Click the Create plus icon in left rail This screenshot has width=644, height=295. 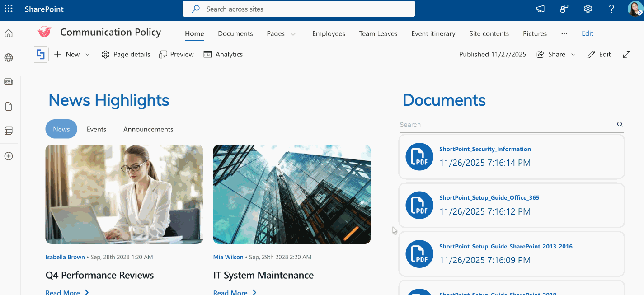point(9,156)
